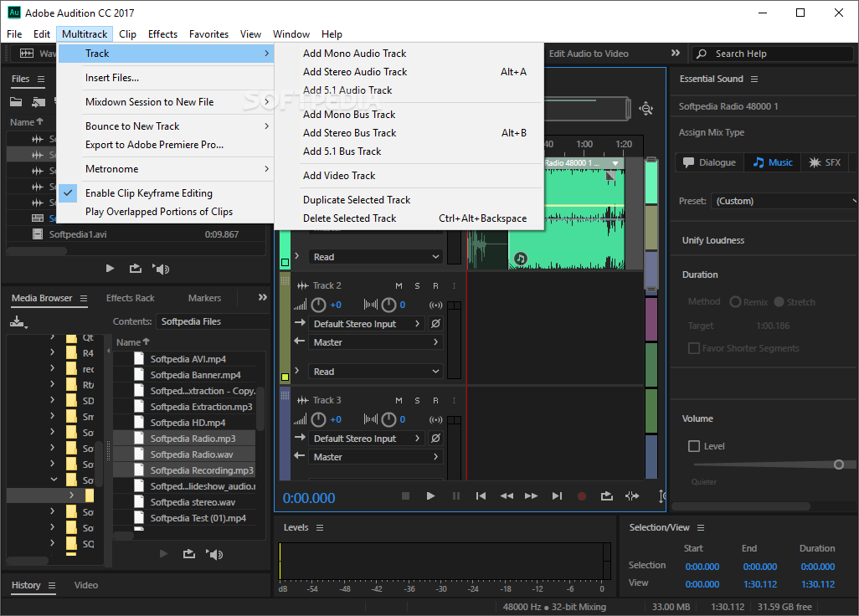Click the 0:00.000 timecode display
859x616 pixels.
pos(309,498)
